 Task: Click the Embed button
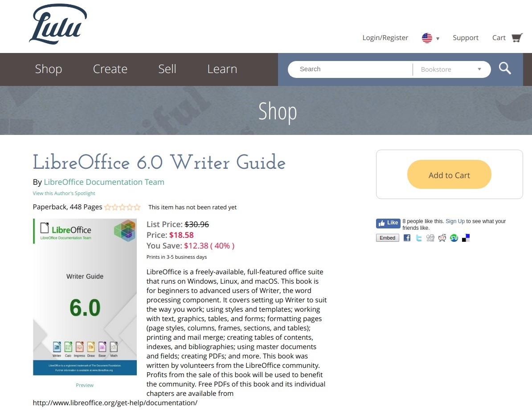tap(388, 238)
